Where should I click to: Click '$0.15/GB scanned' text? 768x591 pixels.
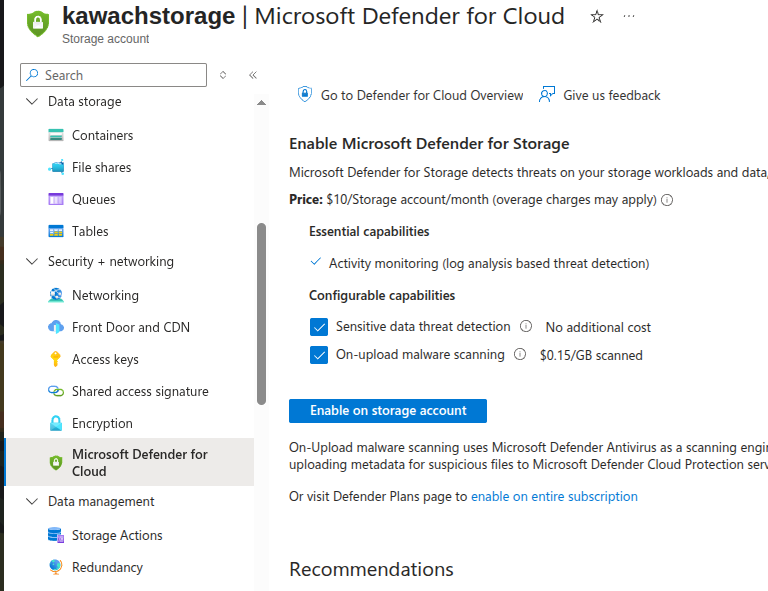pyautogui.click(x=591, y=355)
